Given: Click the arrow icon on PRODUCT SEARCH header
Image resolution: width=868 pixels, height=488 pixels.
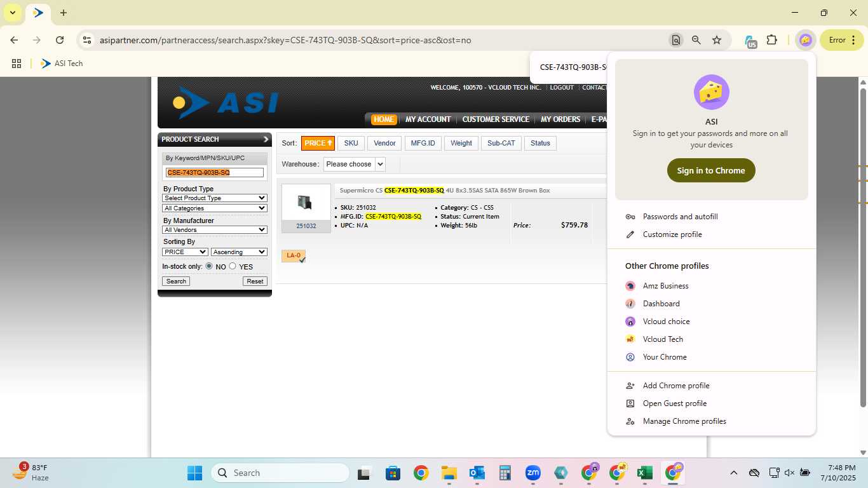Looking at the screenshot, I should tap(266, 139).
